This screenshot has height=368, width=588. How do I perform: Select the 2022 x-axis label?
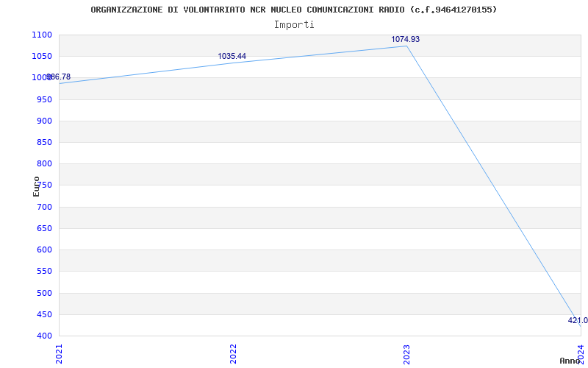pyautogui.click(x=233, y=354)
